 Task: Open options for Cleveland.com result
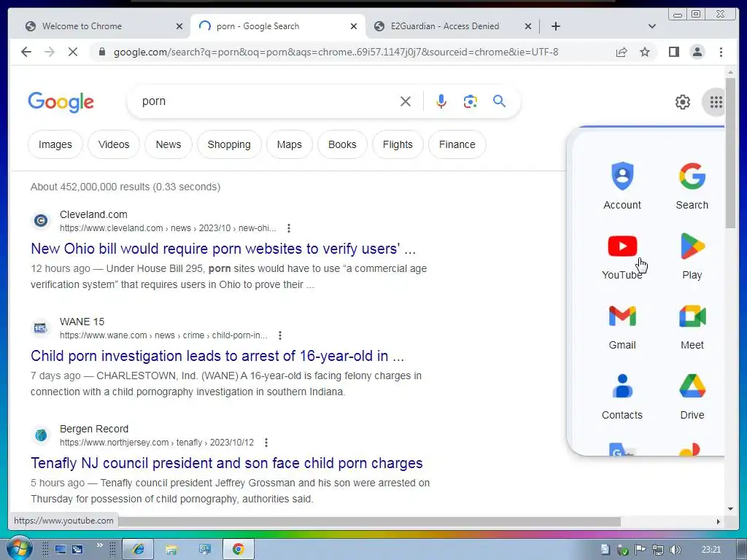click(x=289, y=228)
